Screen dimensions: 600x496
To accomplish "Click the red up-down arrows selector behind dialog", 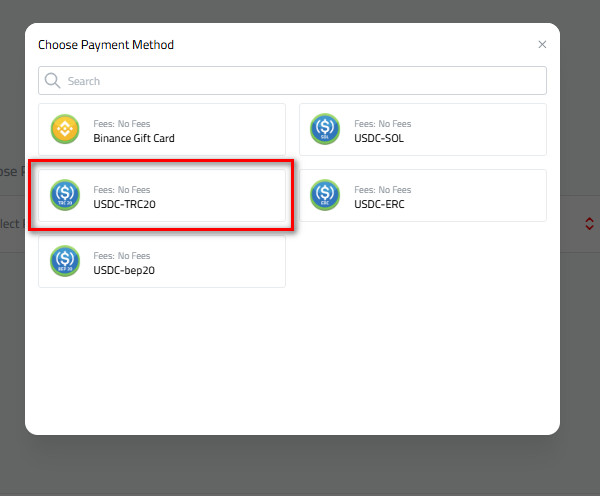I will click(x=589, y=224).
